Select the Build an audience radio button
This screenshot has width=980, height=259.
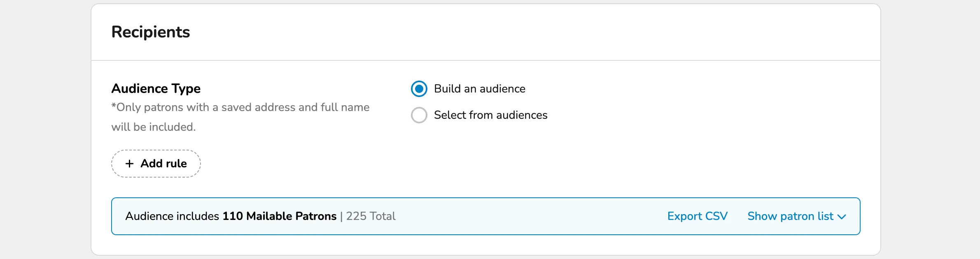(419, 89)
